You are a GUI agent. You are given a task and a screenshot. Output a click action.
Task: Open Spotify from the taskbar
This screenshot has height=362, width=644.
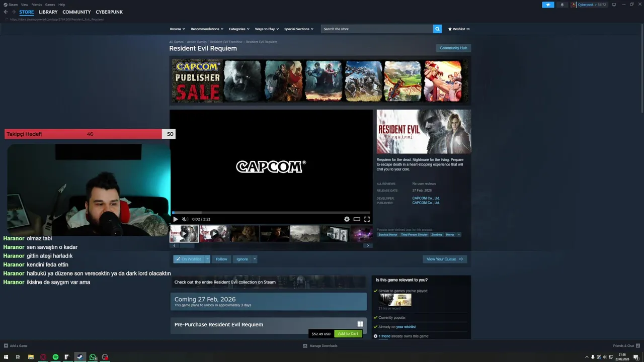pos(55,357)
